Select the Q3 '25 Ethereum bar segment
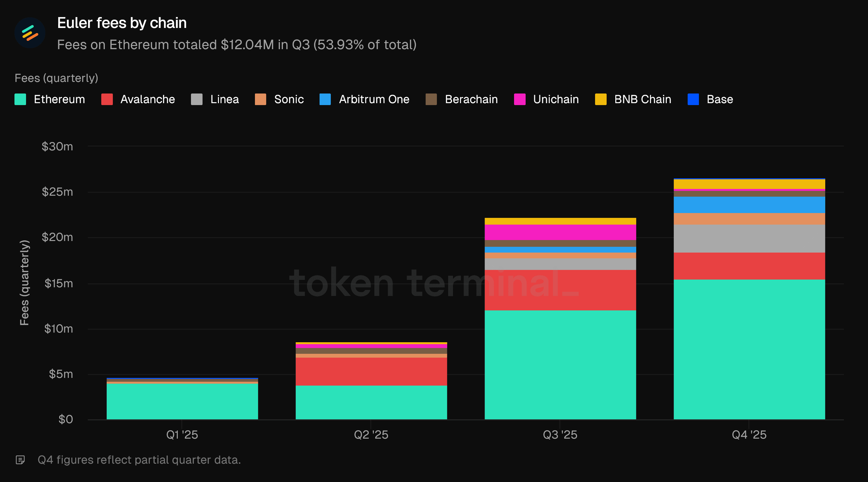Image resolution: width=868 pixels, height=482 pixels. (x=560, y=365)
